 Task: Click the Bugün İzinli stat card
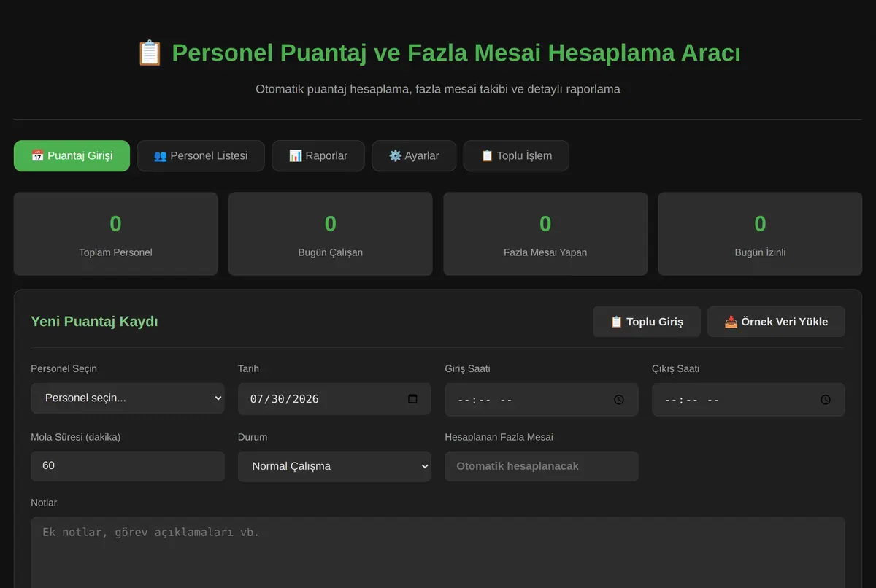[760, 233]
